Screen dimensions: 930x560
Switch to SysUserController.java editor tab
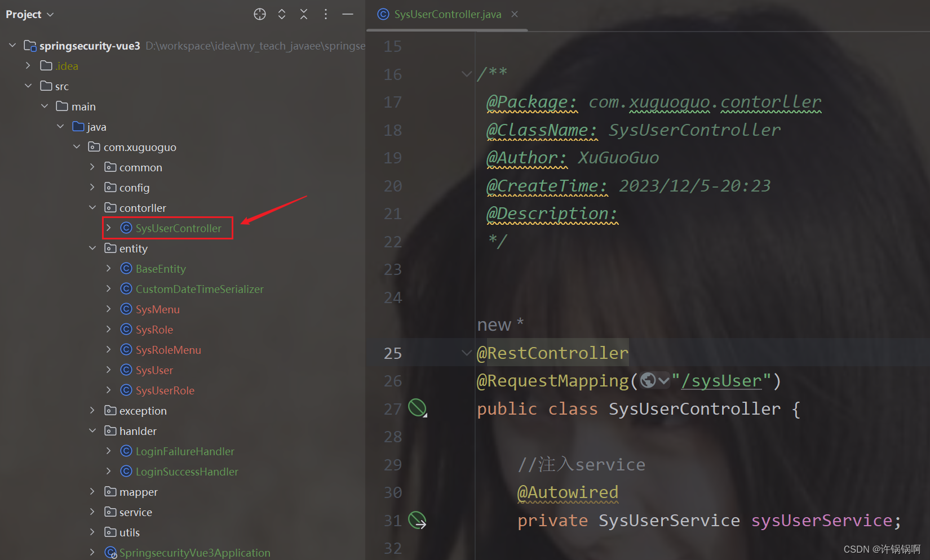[x=448, y=14]
